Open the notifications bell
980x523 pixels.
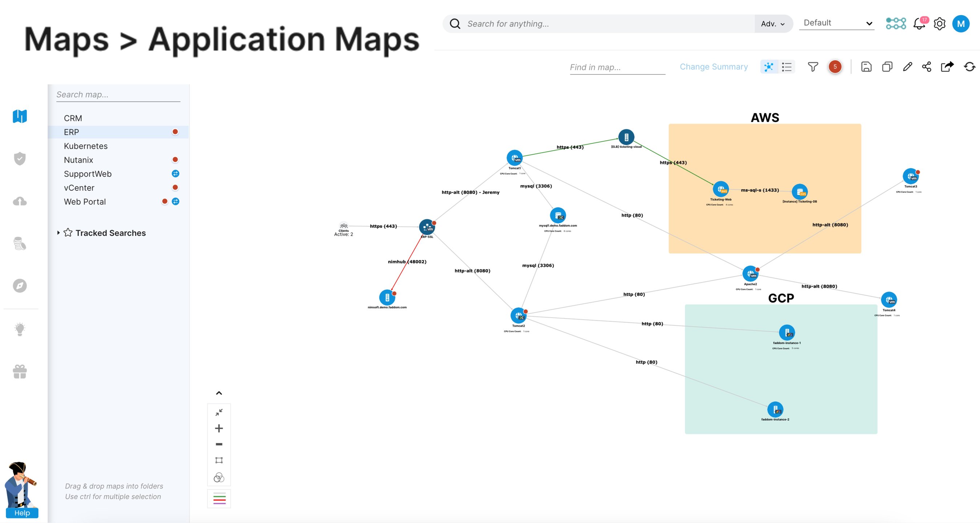pyautogui.click(x=919, y=24)
